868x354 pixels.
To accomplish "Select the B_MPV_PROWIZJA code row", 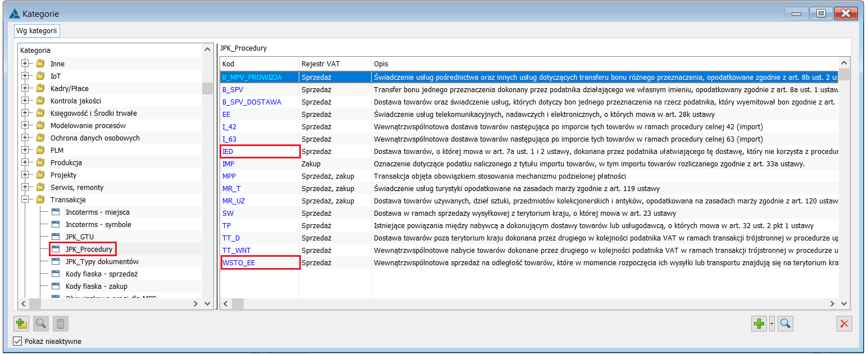I will 529,76.
